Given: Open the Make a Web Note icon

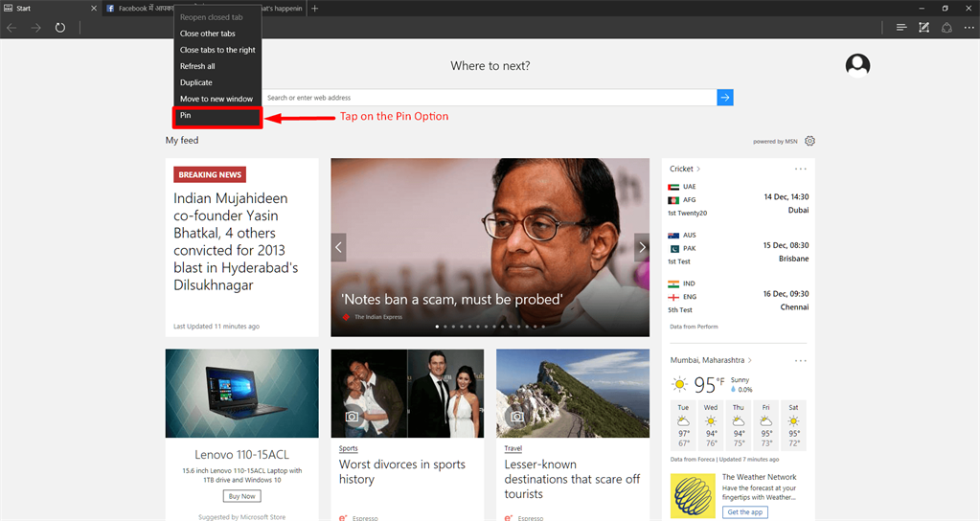Looking at the screenshot, I should [923, 28].
